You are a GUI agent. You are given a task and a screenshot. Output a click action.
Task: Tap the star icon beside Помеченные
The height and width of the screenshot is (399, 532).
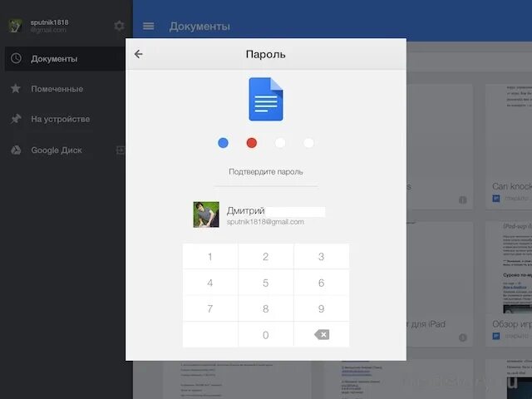(16, 89)
